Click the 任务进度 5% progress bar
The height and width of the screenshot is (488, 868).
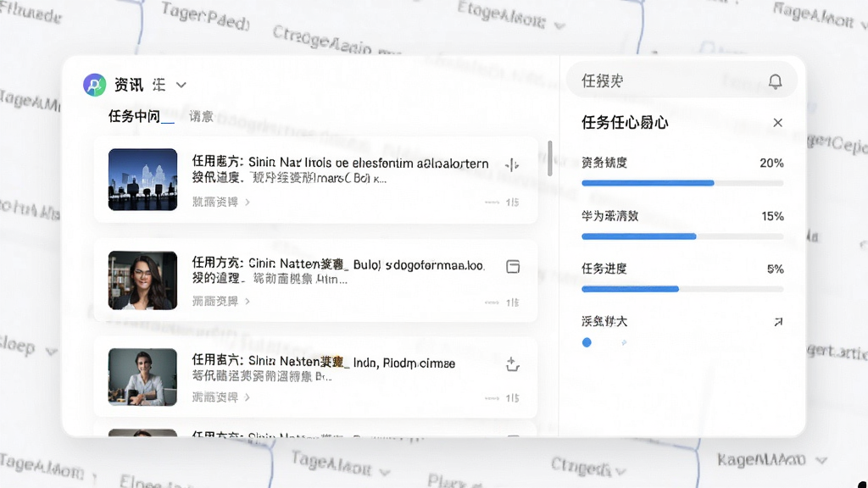coord(682,289)
